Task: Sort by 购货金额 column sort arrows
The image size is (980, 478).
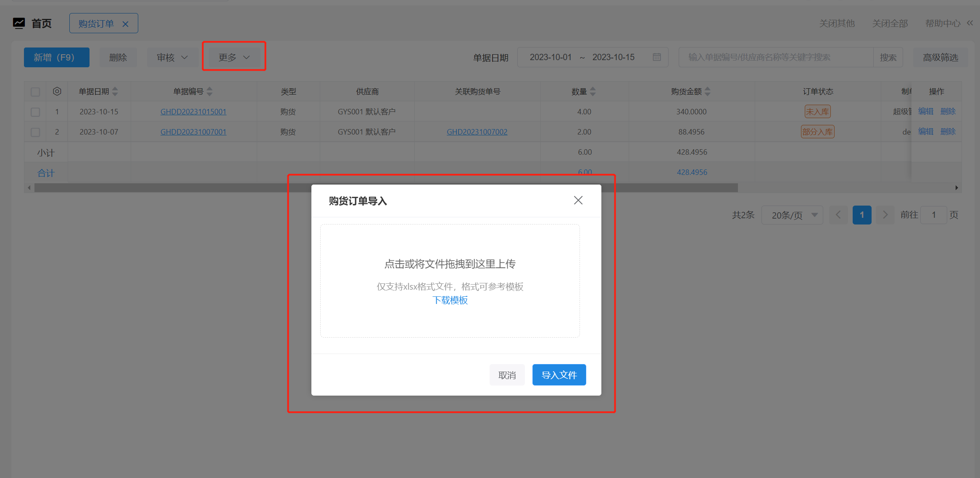Action: click(707, 91)
